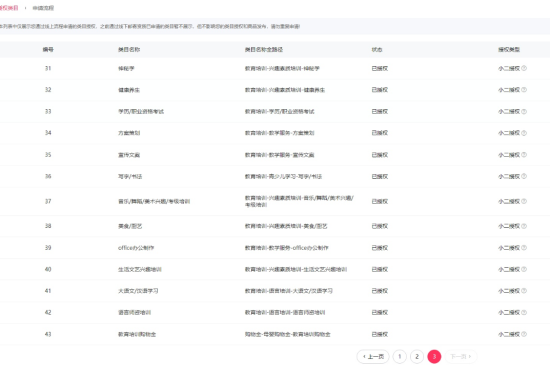Click the help icon in row 38
The height and width of the screenshot is (379, 550).
(x=524, y=226)
